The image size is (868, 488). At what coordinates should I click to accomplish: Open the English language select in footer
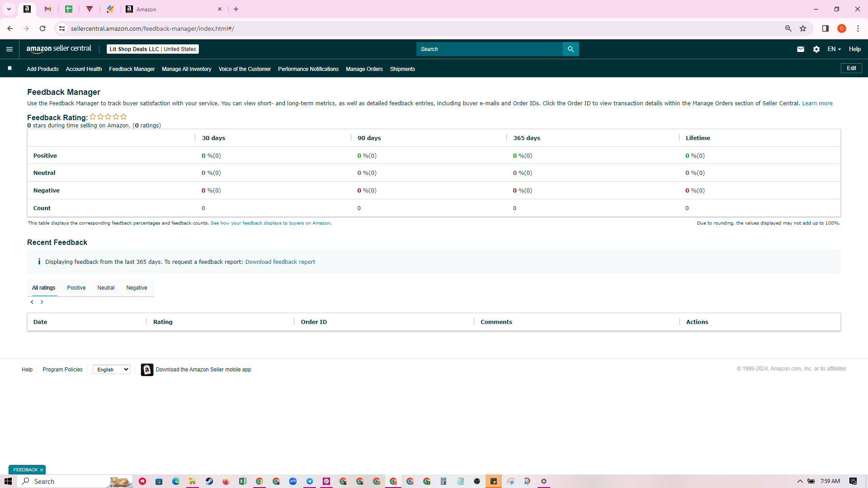112,370
